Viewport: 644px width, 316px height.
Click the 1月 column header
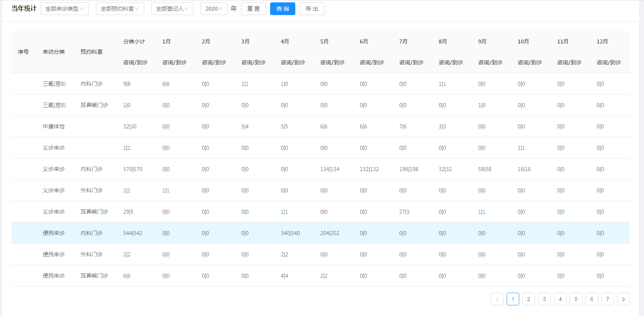click(x=167, y=41)
